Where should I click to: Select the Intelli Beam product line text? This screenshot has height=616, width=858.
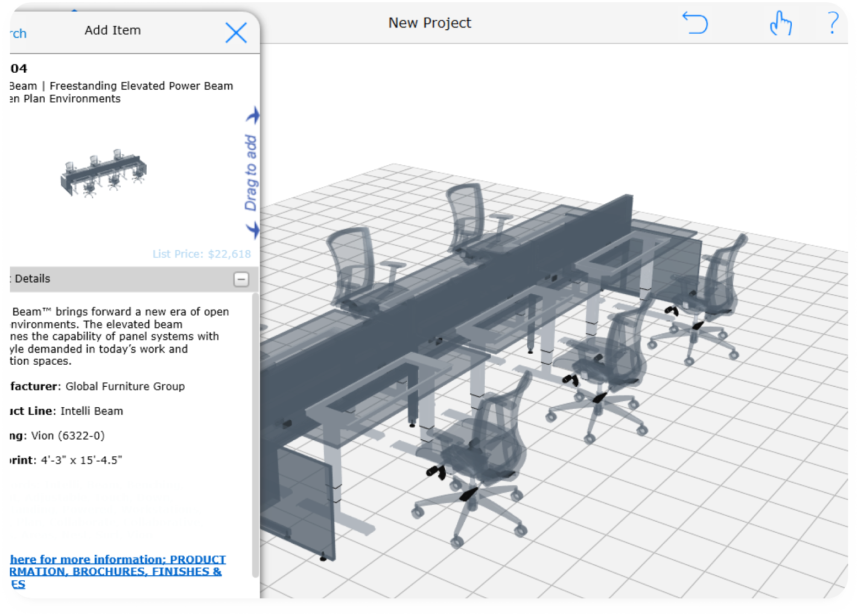pyautogui.click(x=92, y=411)
